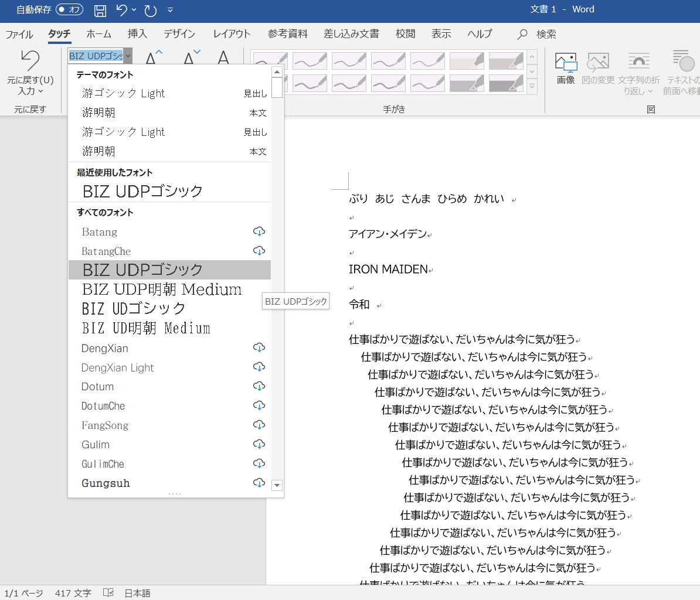Click cloud download icon for Gulim
This screenshot has width=700, height=600.
pos(259,444)
